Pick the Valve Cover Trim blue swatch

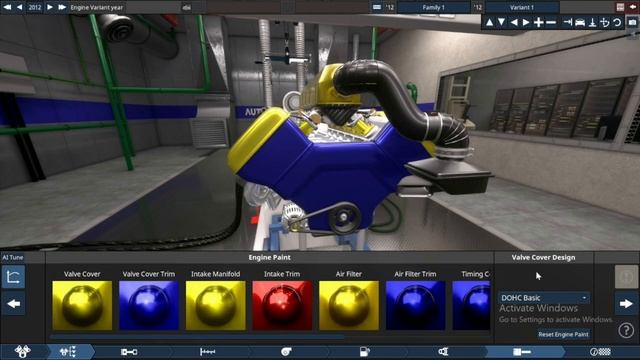coord(149,305)
